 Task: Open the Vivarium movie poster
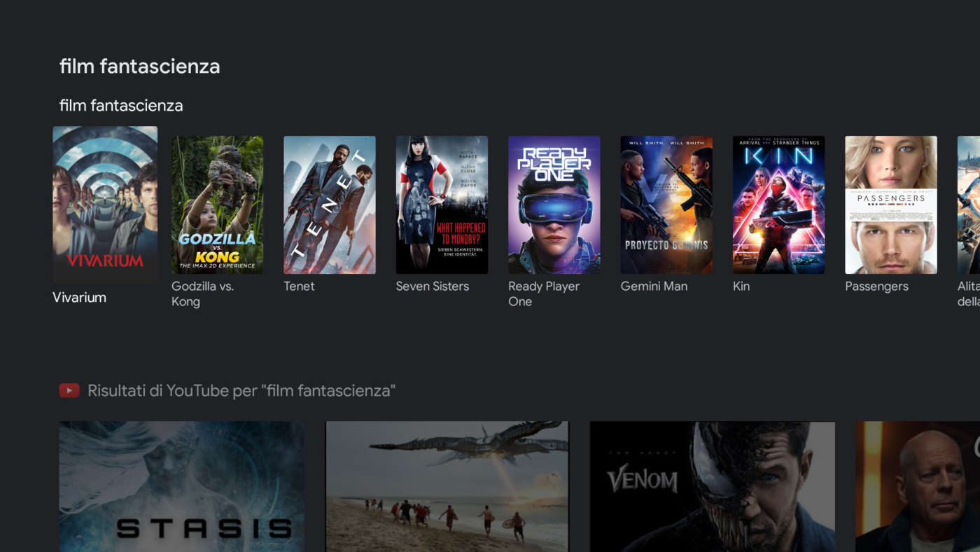coord(105,205)
